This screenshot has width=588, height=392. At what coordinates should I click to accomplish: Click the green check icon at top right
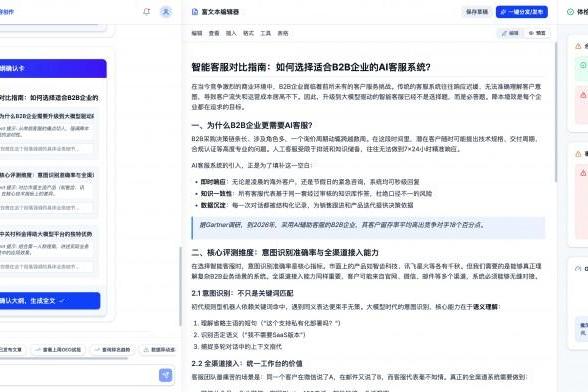pos(570,12)
